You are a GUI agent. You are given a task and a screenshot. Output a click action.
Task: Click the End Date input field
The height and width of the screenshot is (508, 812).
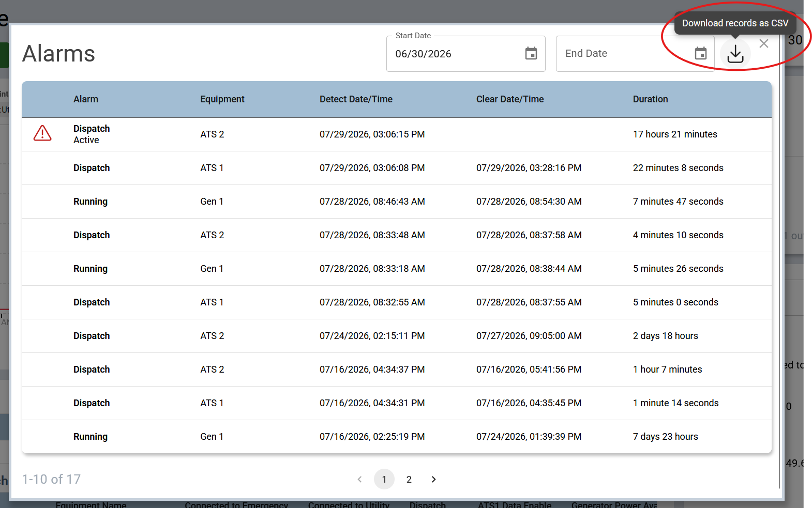(x=635, y=54)
